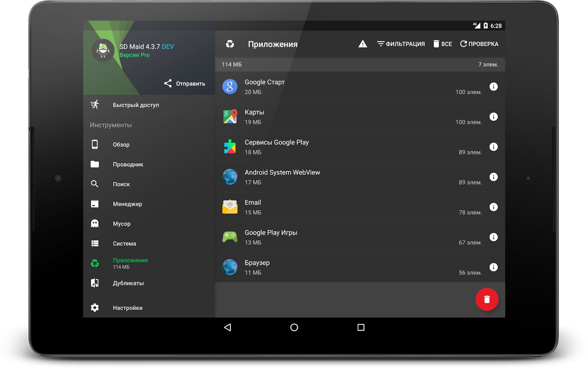
Task: Open info for Сервисы Google Play
Action: coord(494,147)
